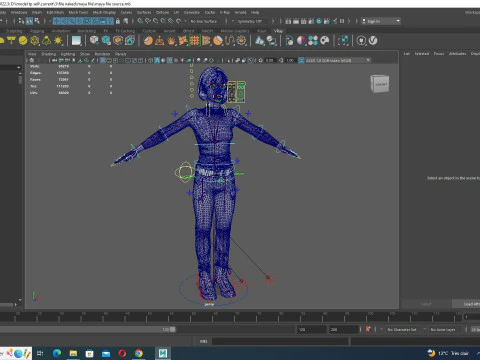Click the orange grid pattern shelf icon
This screenshot has width=480, height=360.
coord(195,41)
